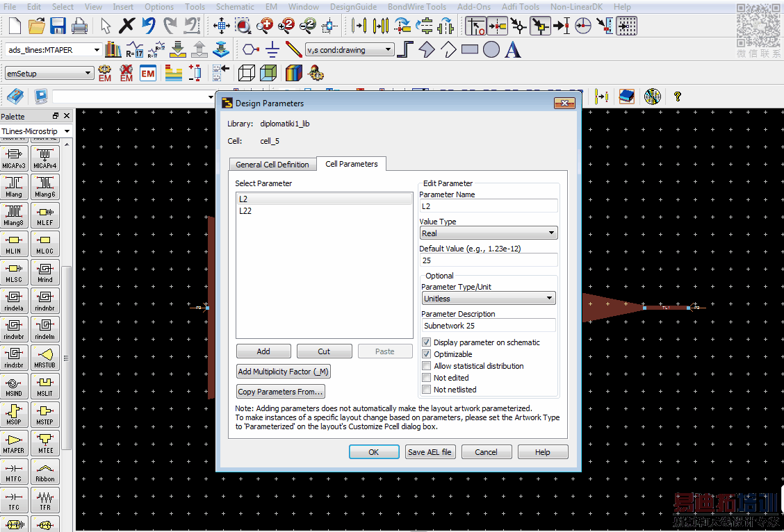The width and height of the screenshot is (784, 532).
Task: Click the Print icon
Action: point(79,26)
